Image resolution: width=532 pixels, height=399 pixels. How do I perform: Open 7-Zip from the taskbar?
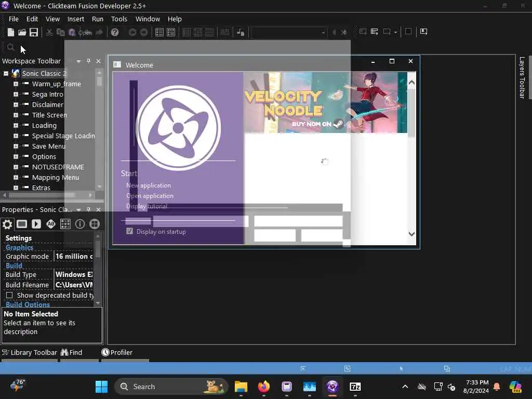[355, 387]
